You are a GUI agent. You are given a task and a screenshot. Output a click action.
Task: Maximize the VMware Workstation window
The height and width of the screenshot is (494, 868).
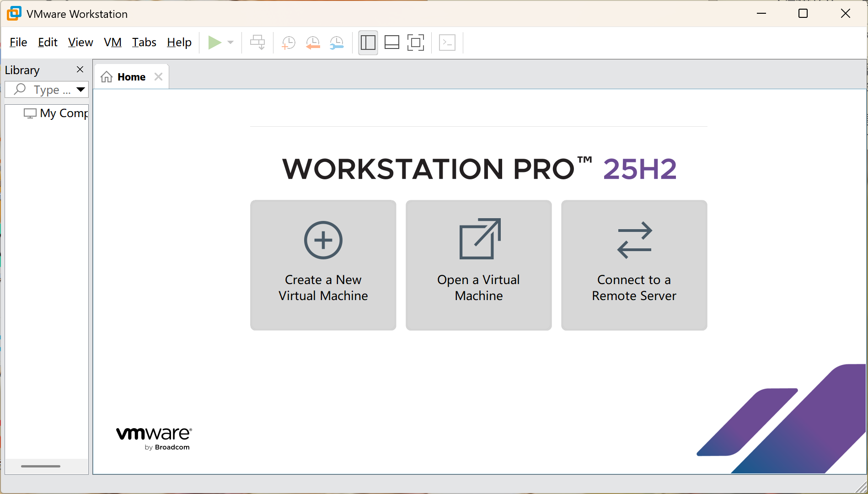[x=803, y=14]
